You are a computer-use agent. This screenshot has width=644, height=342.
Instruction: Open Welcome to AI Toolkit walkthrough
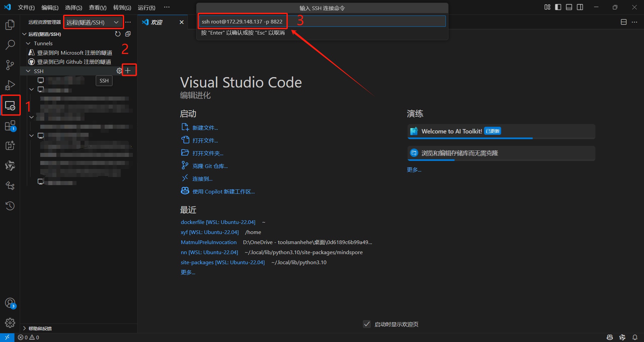pyautogui.click(x=501, y=131)
